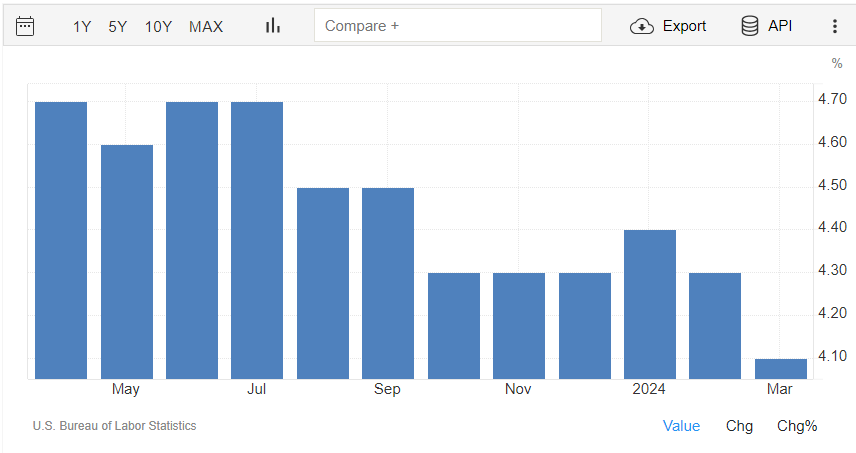Open the chart type bar icon
The image size is (856, 453).
(x=272, y=26)
